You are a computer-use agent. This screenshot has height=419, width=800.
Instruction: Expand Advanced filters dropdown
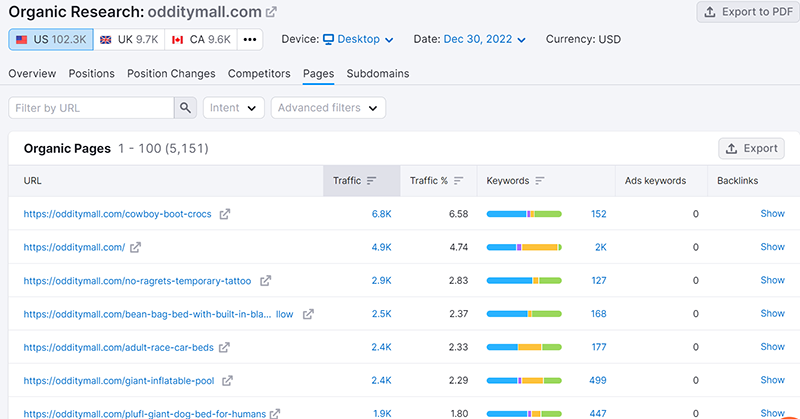(x=328, y=108)
